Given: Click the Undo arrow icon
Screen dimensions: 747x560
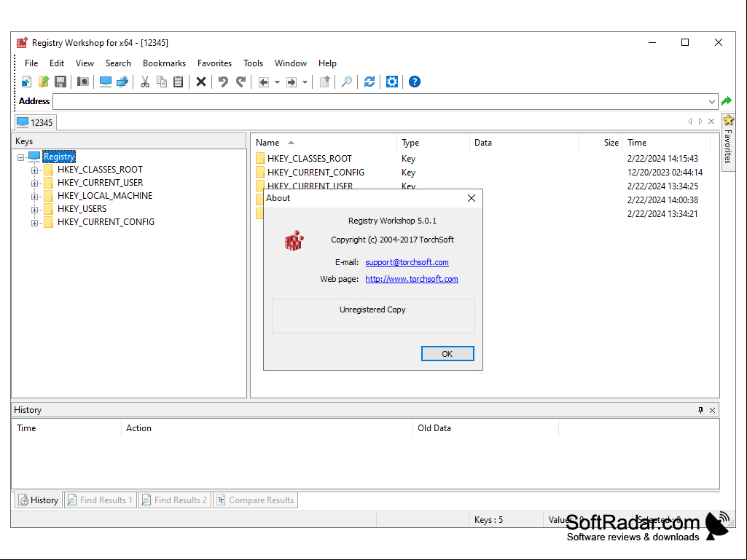Looking at the screenshot, I should coord(223,82).
